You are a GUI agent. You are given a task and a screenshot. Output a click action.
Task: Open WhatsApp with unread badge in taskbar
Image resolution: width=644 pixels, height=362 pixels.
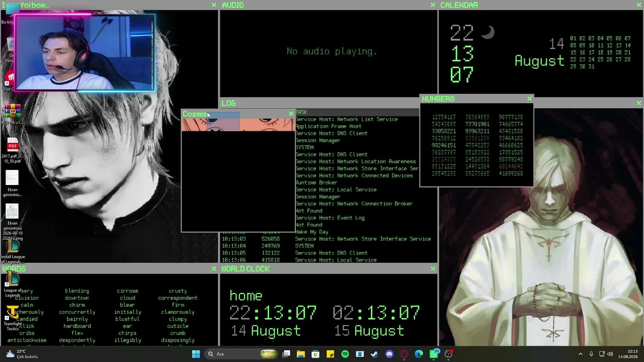[434, 354]
